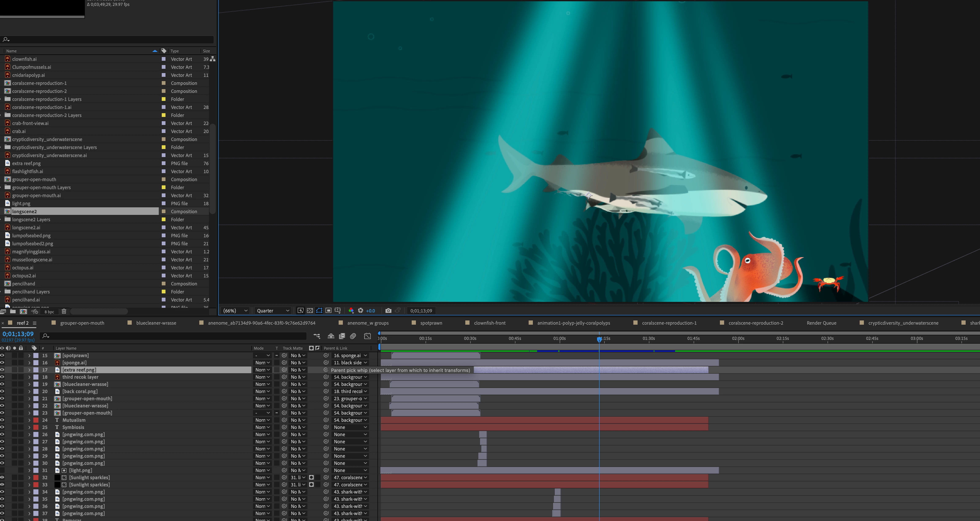Click the timeline current timecode 0;01;13;09
The width and height of the screenshot is (980, 521).
pyautogui.click(x=18, y=334)
